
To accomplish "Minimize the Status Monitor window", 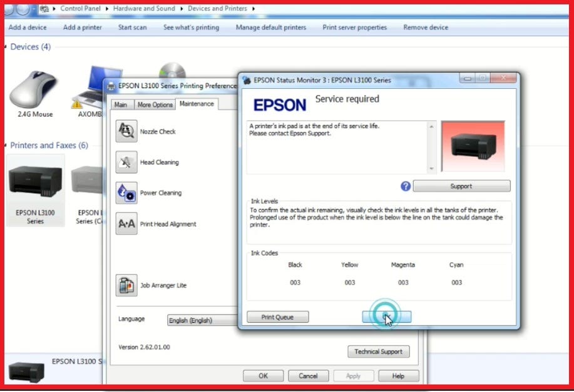I will 468,78.
